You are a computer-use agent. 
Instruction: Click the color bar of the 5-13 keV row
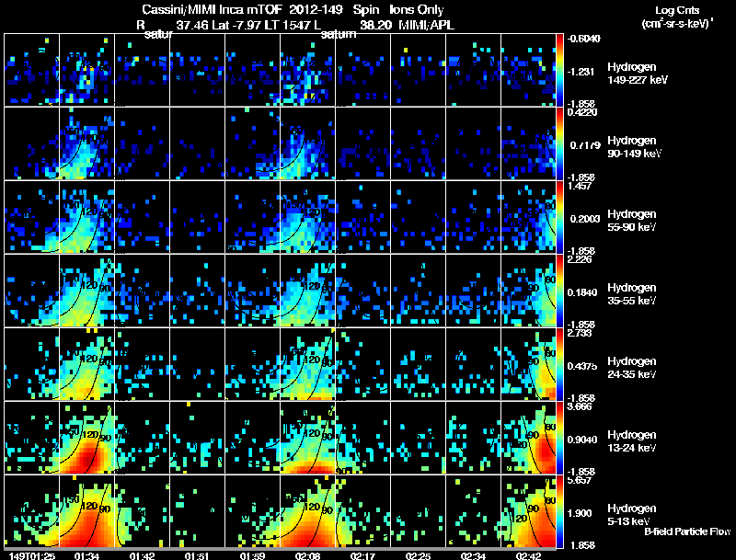[x=559, y=511]
